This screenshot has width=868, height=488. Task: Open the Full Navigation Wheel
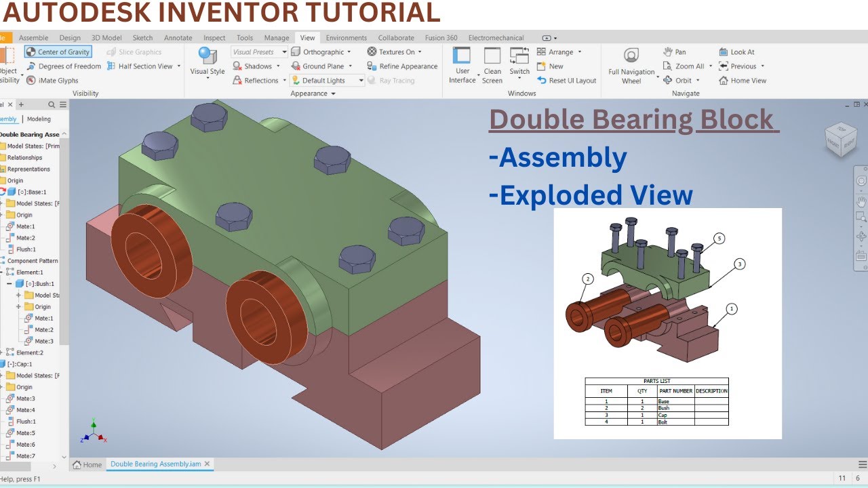click(631, 65)
